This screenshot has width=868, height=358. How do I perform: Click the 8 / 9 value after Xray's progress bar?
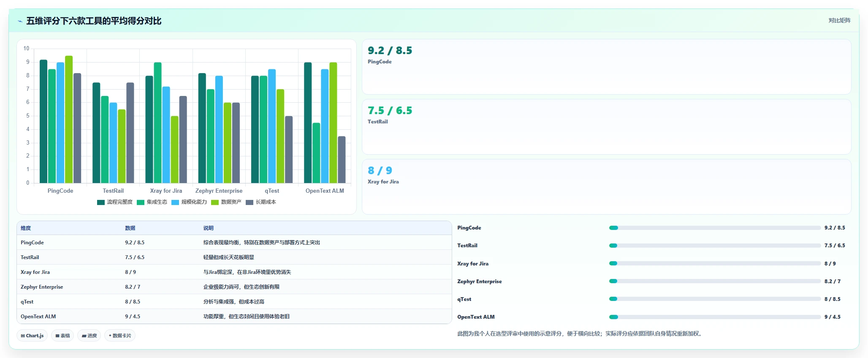click(x=830, y=264)
